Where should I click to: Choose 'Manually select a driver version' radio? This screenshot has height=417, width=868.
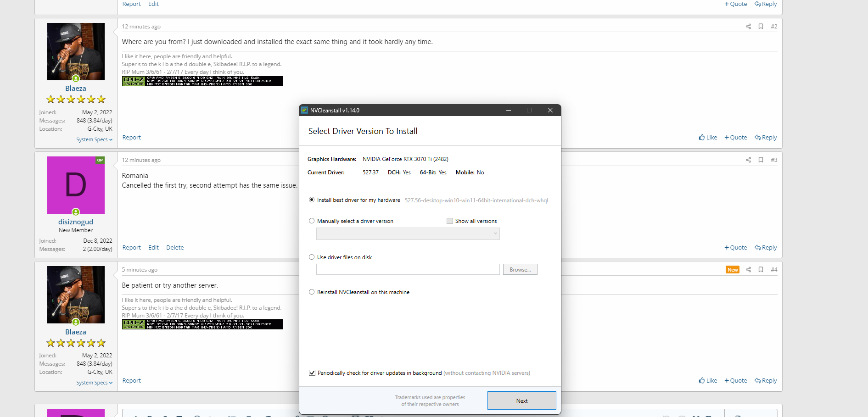coord(312,221)
